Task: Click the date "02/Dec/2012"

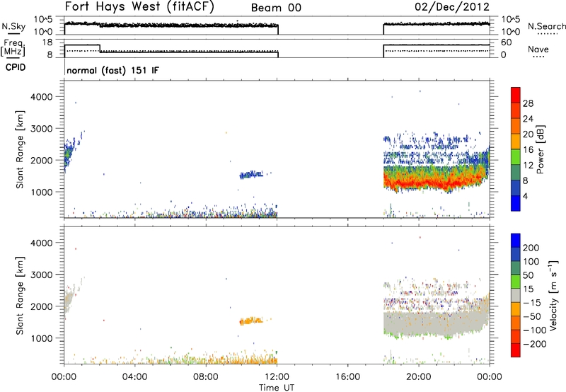Action: click(452, 6)
